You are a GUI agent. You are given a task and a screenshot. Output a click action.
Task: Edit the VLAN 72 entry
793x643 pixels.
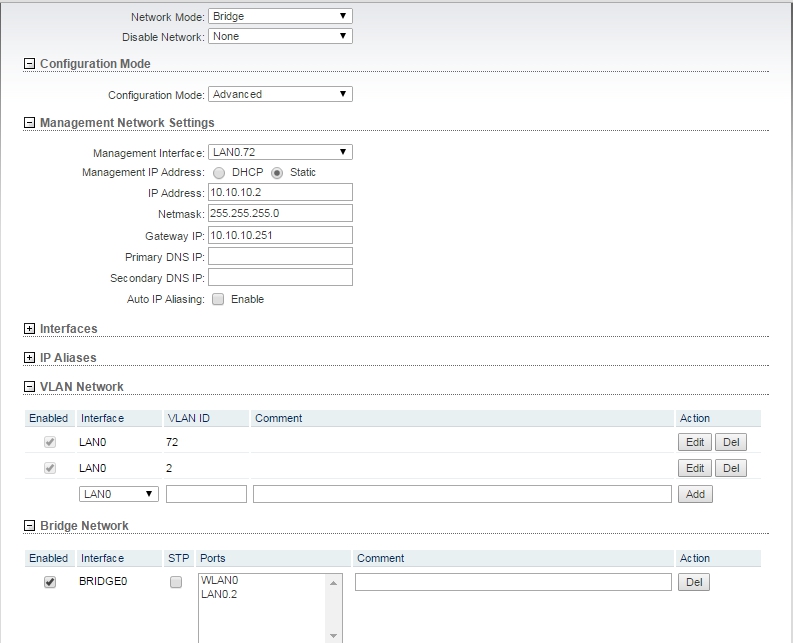click(x=694, y=442)
